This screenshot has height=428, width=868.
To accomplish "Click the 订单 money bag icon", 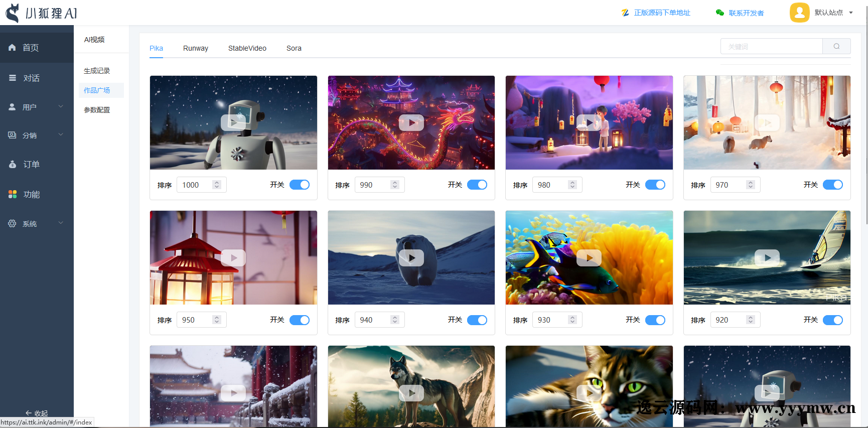I will coord(13,164).
